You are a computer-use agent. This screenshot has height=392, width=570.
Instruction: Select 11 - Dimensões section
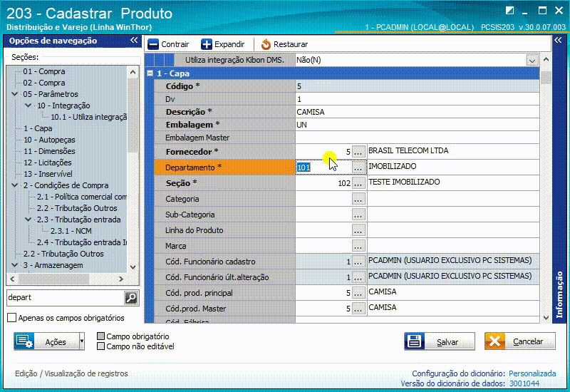point(49,151)
